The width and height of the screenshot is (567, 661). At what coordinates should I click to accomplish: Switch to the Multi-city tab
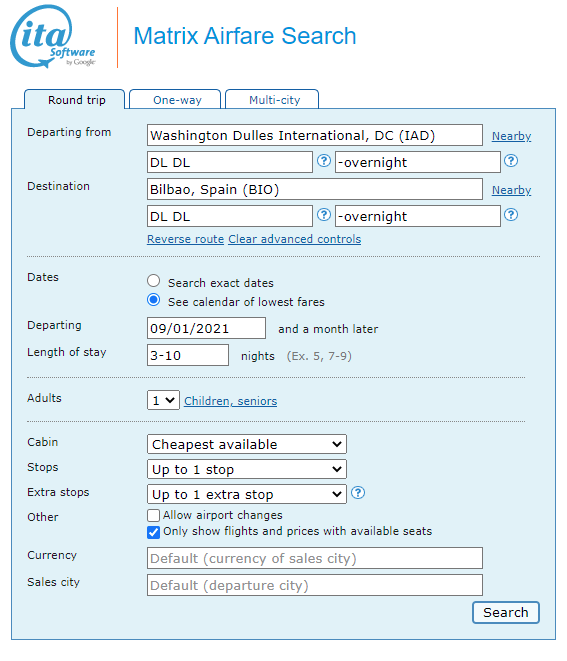pos(272,99)
